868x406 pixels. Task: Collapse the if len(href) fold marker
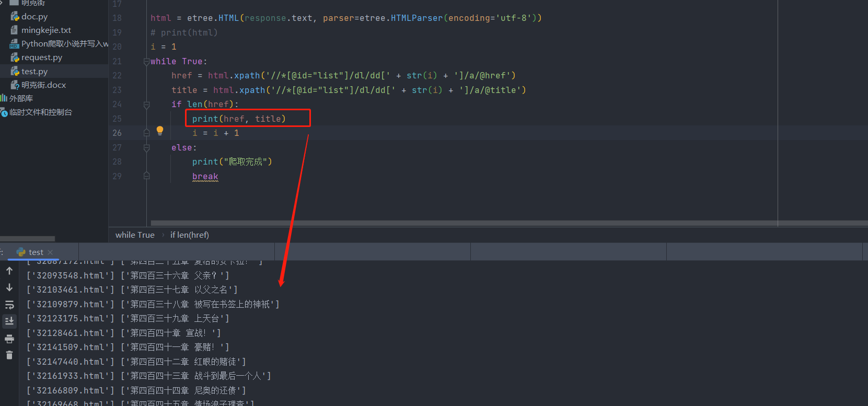pyautogui.click(x=146, y=105)
